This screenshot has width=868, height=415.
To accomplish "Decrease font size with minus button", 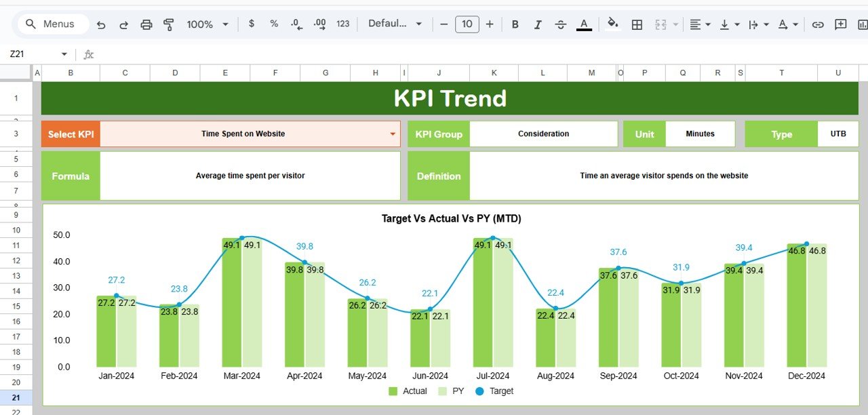I will (x=444, y=24).
